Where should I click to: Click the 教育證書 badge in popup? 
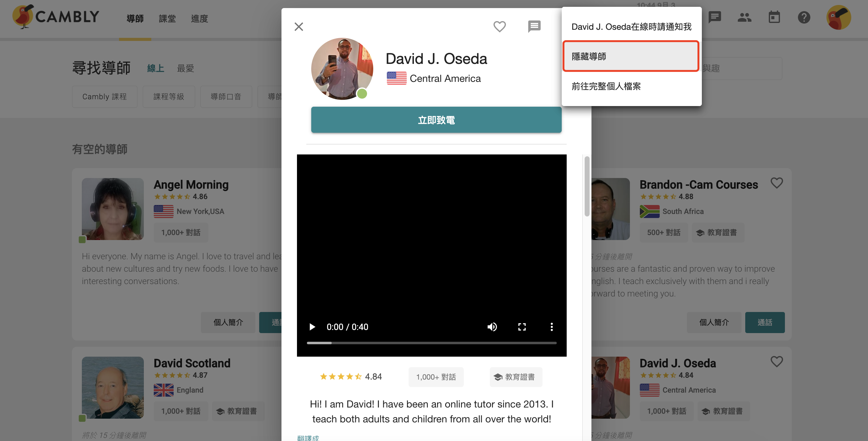[x=516, y=377]
